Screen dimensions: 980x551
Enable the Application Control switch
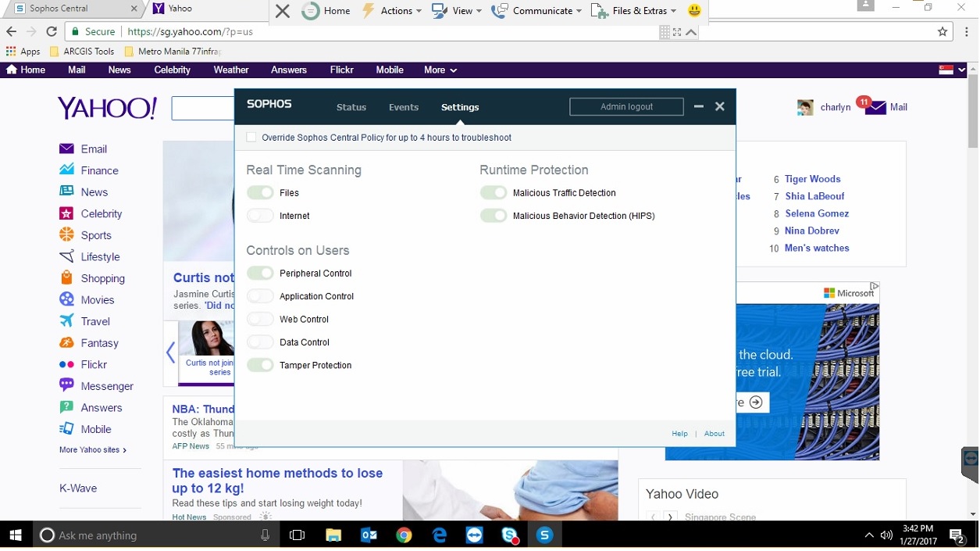point(260,296)
